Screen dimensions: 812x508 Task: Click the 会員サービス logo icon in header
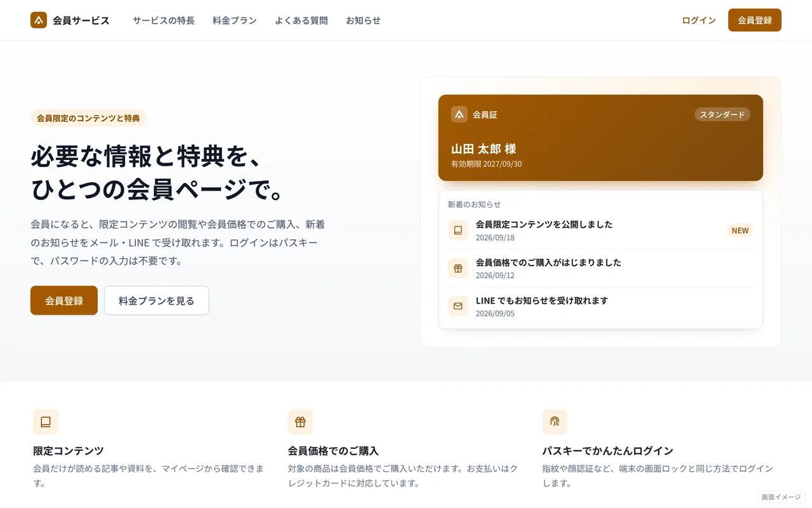[x=39, y=20]
